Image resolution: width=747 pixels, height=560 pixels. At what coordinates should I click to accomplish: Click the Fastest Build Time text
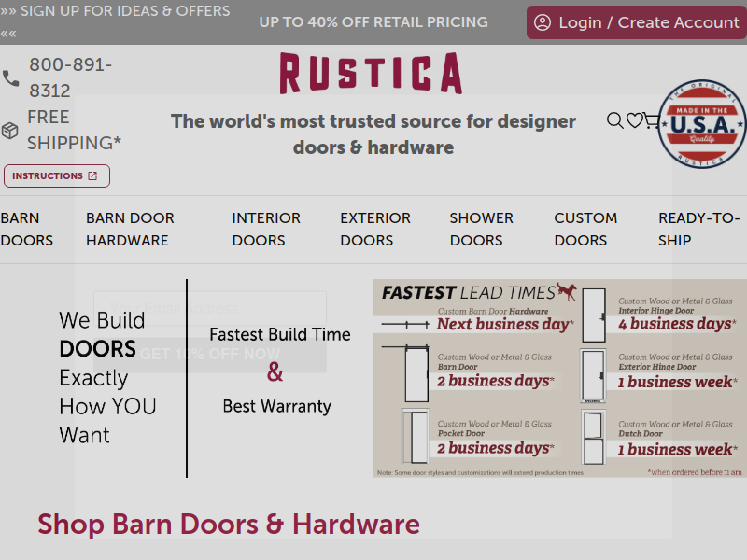280,334
